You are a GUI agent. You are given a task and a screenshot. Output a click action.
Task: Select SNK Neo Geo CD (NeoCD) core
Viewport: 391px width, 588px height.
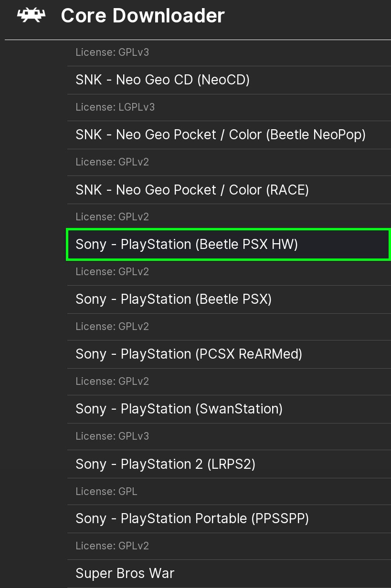point(162,80)
